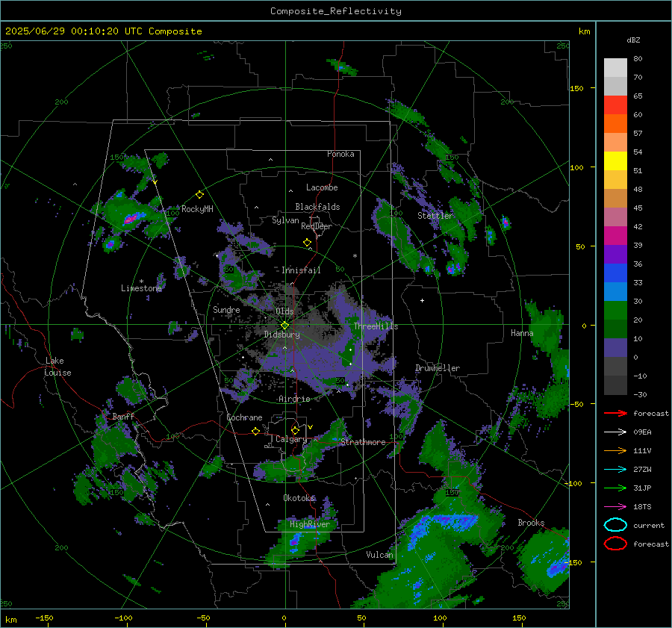This screenshot has height=628, width=672.
Task: Click the cyan 27ZW arrow in the legend
Action: click(x=615, y=470)
